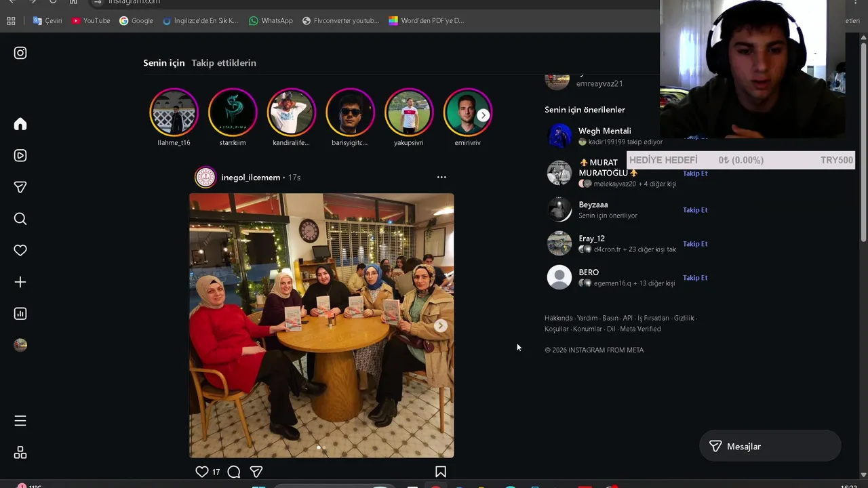Click BERO profile avatar
The height and width of the screenshot is (488, 868).
coord(559,277)
